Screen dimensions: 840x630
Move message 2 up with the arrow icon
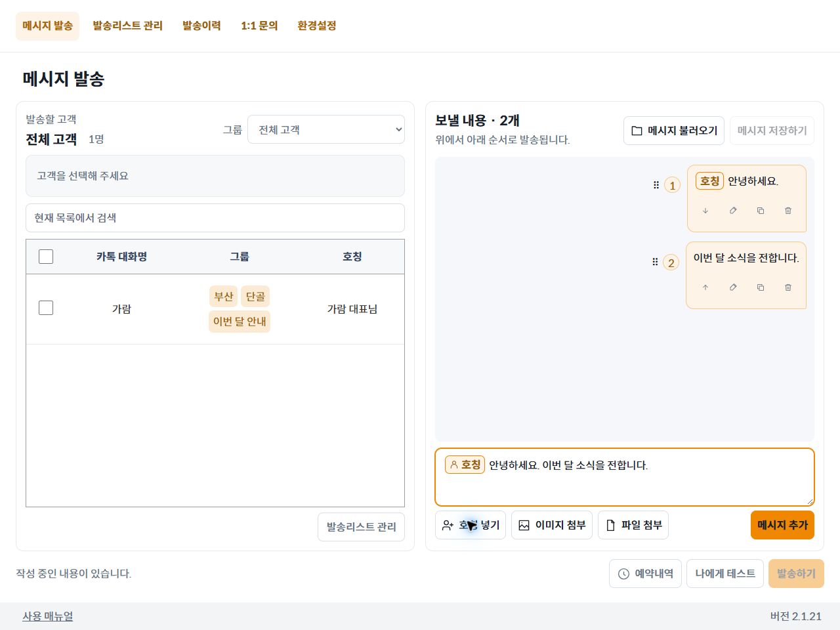click(x=705, y=287)
